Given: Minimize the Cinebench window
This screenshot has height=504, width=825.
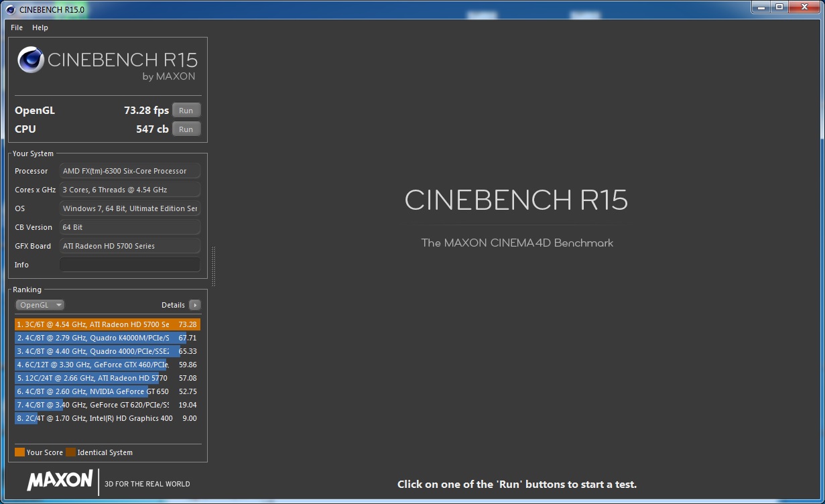Looking at the screenshot, I should [x=761, y=7].
